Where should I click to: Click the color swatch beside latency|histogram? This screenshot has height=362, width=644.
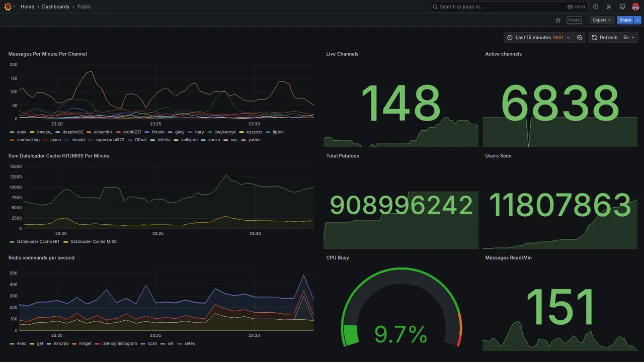pos(97,344)
